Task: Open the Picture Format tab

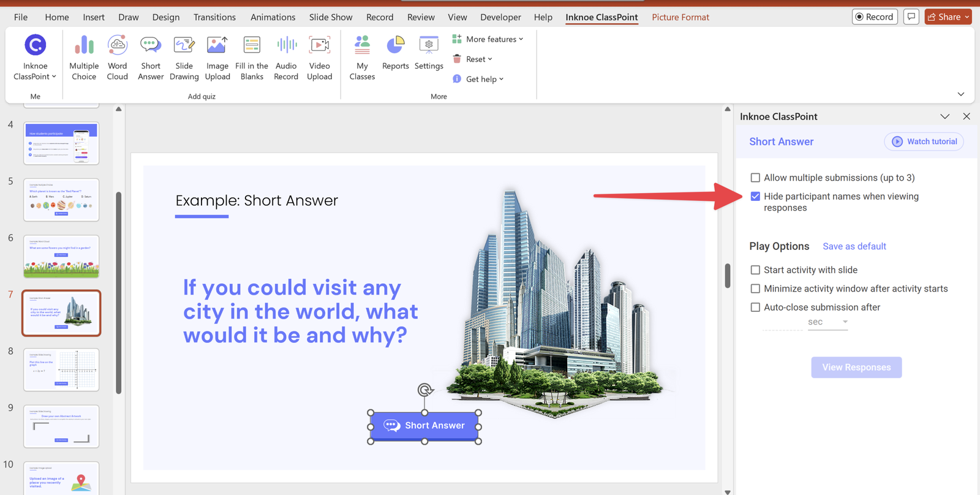Action: pos(680,17)
